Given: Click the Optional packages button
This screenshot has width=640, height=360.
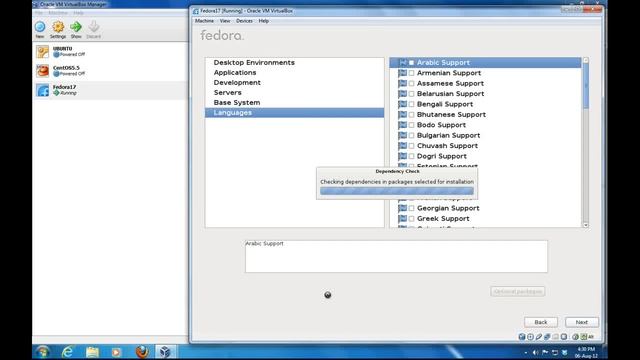Looking at the screenshot, I should 518,291.
